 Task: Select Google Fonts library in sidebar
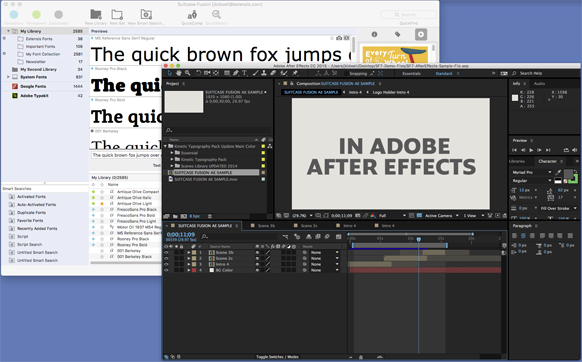point(33,86)
